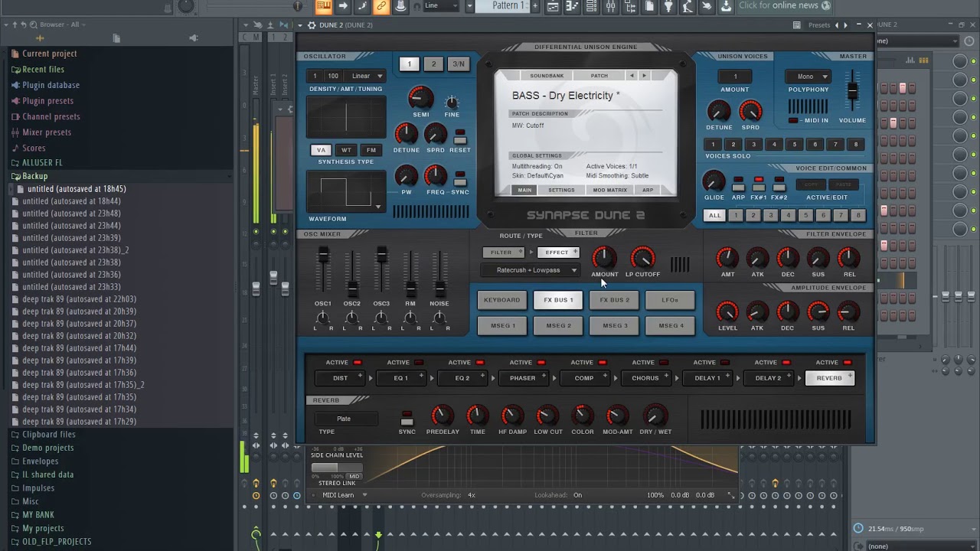Adjust the OSC1 mixer fader
Viewport: 980px width, 551px height.
[x=324, y=255]
